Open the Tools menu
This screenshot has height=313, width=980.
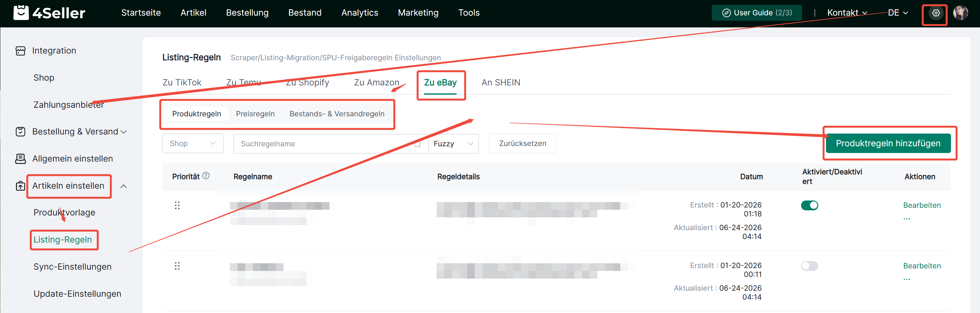(x=469, y=13)
